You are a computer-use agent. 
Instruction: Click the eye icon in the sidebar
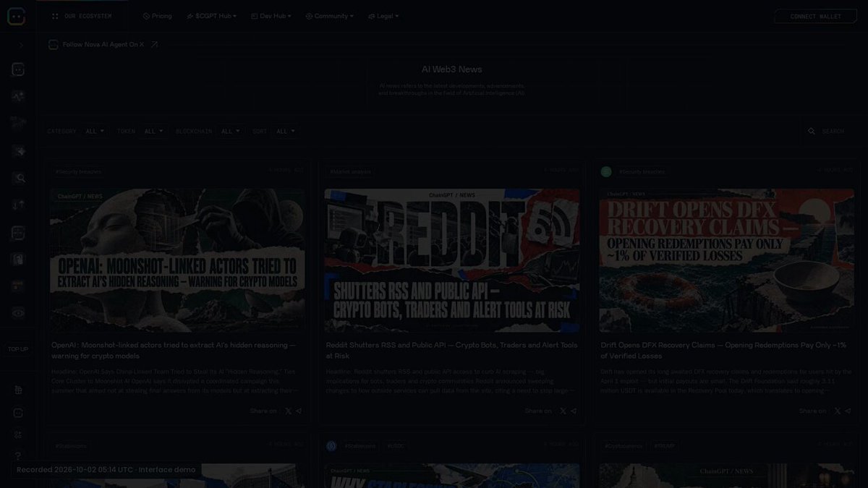point(19,313)
